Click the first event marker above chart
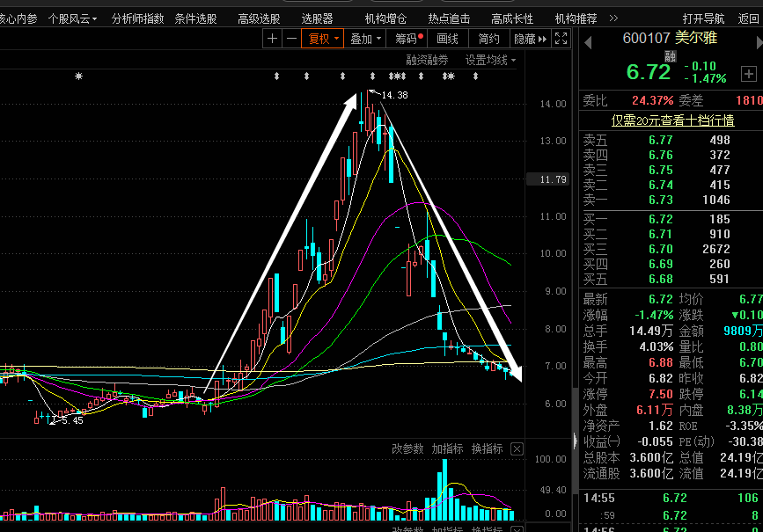The image size is (763, 532). [x=79, y=76]
